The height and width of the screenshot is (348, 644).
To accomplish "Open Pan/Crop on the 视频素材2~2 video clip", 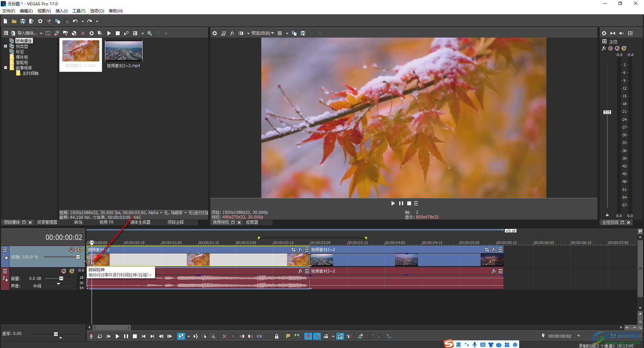I will click(x=487, y=250).
